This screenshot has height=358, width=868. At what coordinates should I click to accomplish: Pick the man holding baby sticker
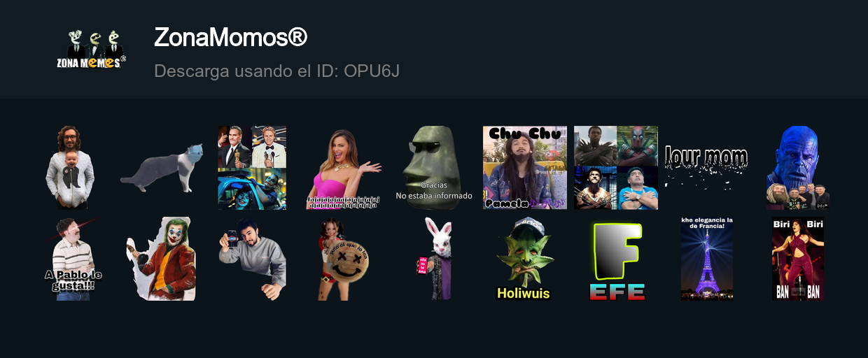(x=70, y=168)
